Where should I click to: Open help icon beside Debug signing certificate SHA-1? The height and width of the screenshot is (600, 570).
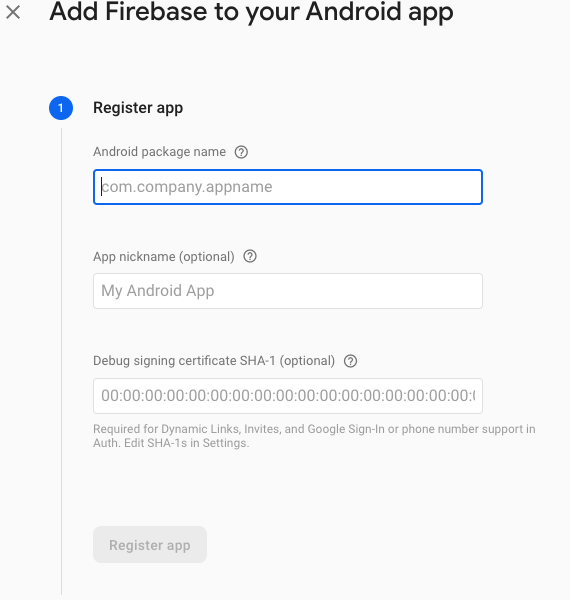[350, 361]
